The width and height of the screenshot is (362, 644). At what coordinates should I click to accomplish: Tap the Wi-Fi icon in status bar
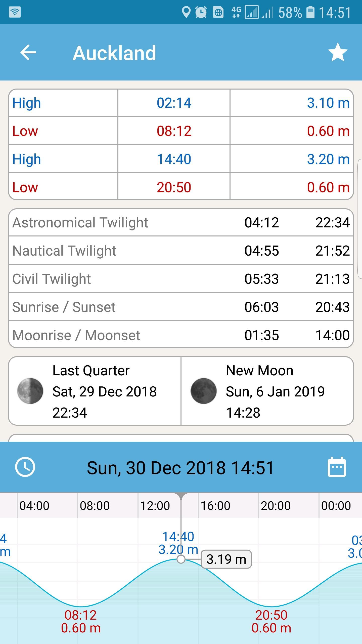click(x=15, y=12)
